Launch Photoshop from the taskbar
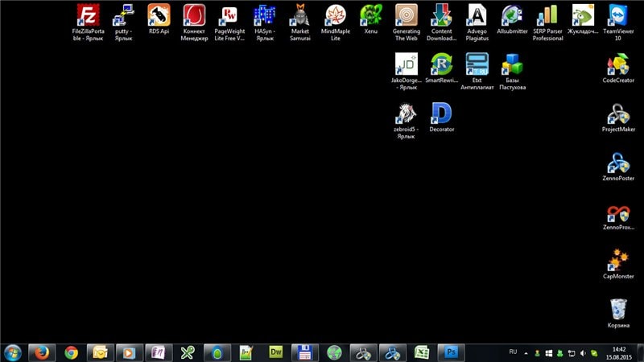Screen dimensions: 644x362 click(x=451, y=352)
